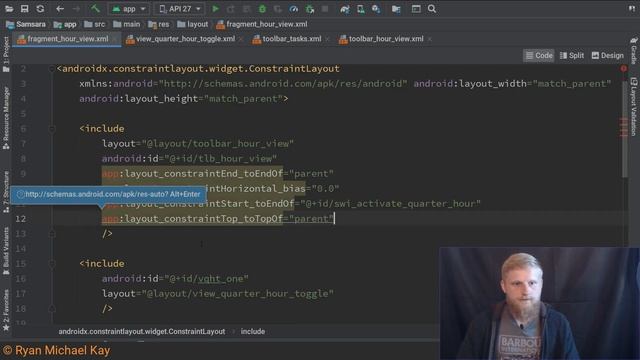Click the res folder breadcrumb
The height and width of the screenshot is (360, 640).
coord(159,24)
